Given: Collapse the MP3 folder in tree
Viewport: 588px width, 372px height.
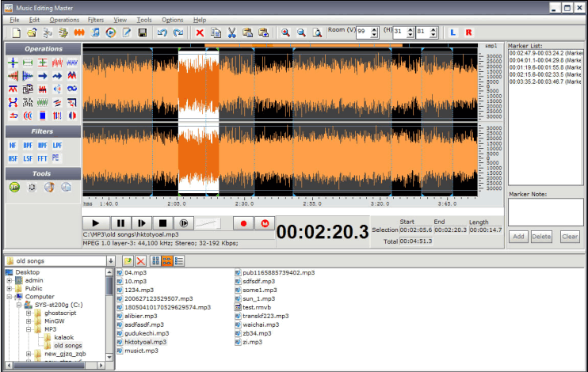Looking at the screenshot, I should pyautogui.click(x=29, y=328).
